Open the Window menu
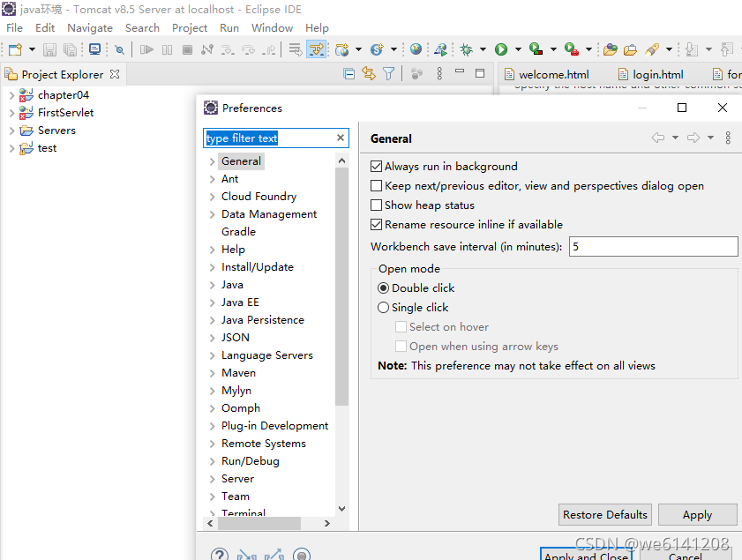This screenshot has width=742, height=560. (272, 28)
